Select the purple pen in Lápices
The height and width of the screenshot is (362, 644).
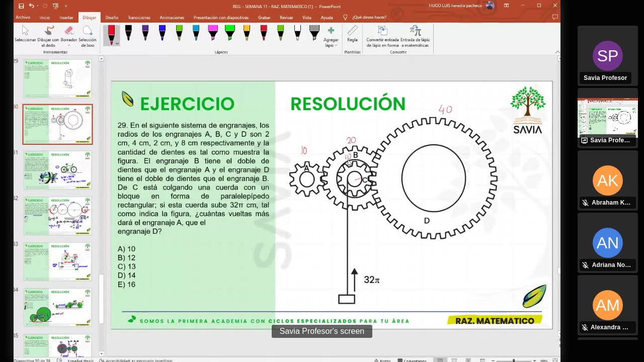[145, 33]
